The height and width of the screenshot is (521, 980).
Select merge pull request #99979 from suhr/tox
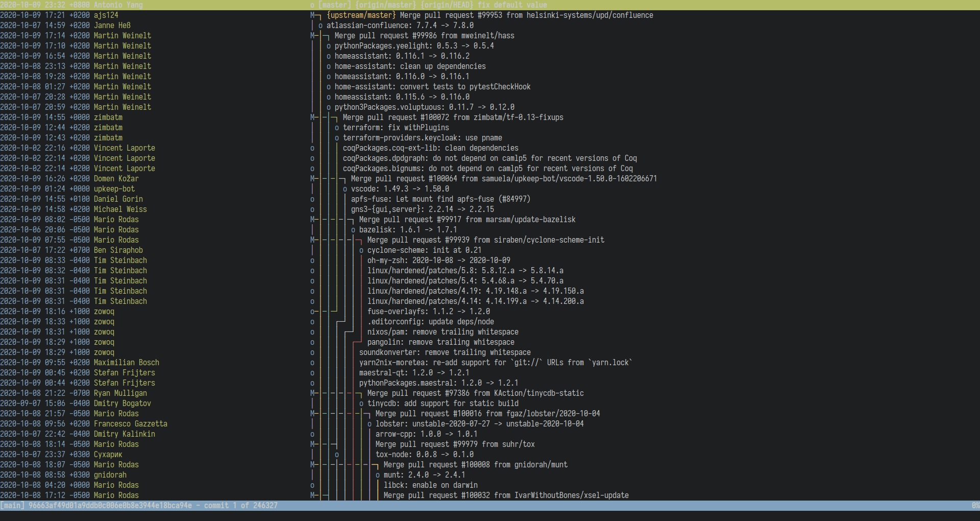point(490,444)
